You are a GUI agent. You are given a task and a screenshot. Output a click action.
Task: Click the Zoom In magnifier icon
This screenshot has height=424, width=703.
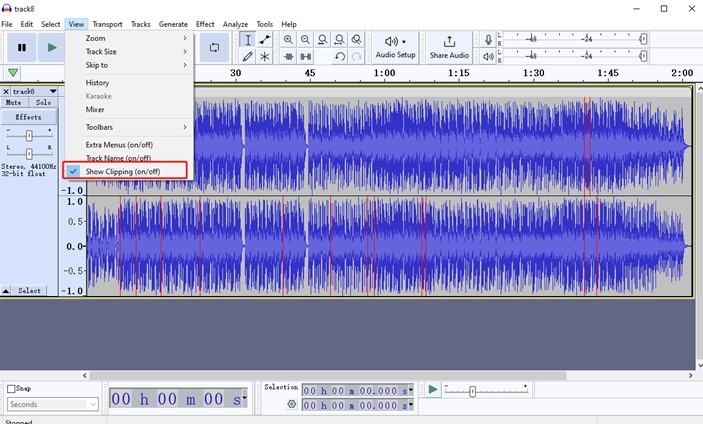[289, 40]
